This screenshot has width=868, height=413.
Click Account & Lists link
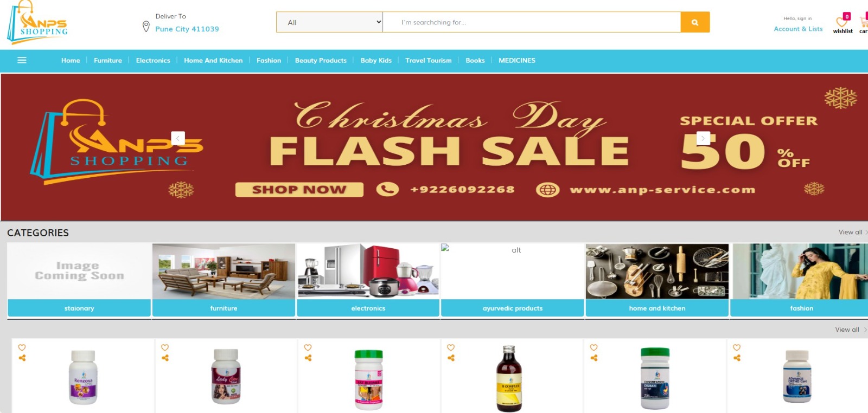798,29
